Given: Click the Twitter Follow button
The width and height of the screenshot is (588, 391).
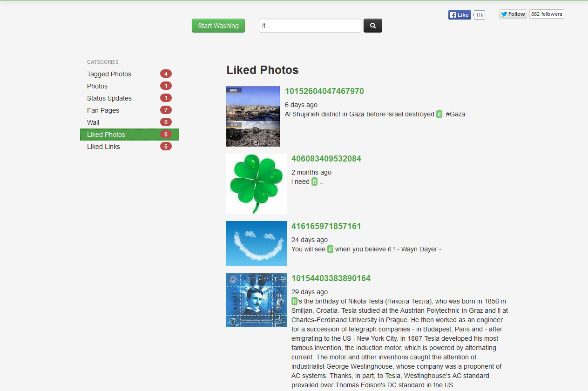Looking at the screenshot, I should [x=513, y=14].
